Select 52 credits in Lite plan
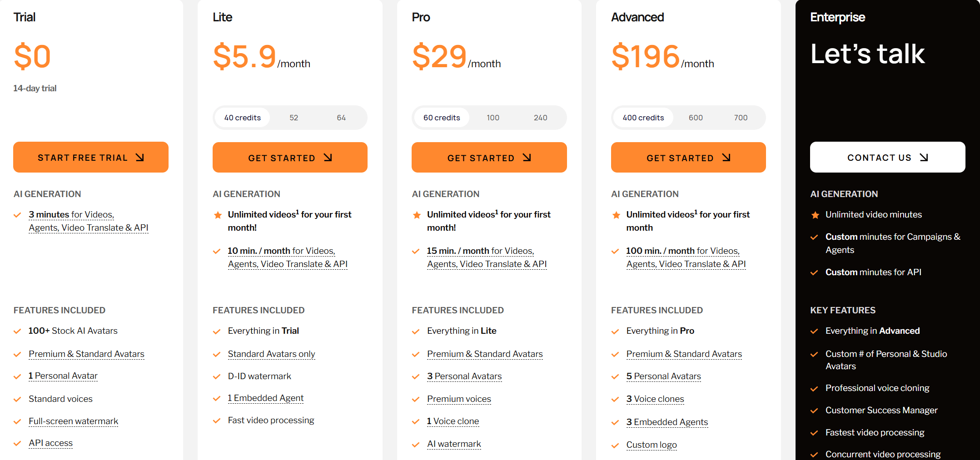The width and height of the screenshot is (980, 460). pos(294,118)
